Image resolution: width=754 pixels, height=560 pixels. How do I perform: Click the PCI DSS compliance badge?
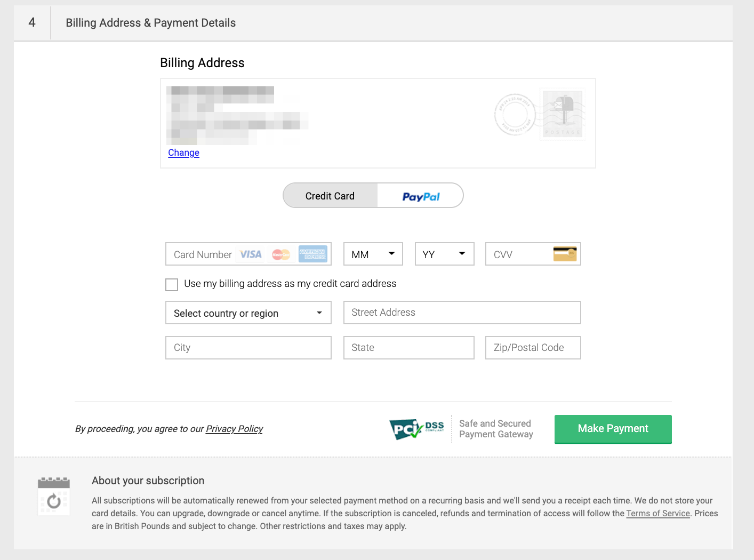coord(416,429)
